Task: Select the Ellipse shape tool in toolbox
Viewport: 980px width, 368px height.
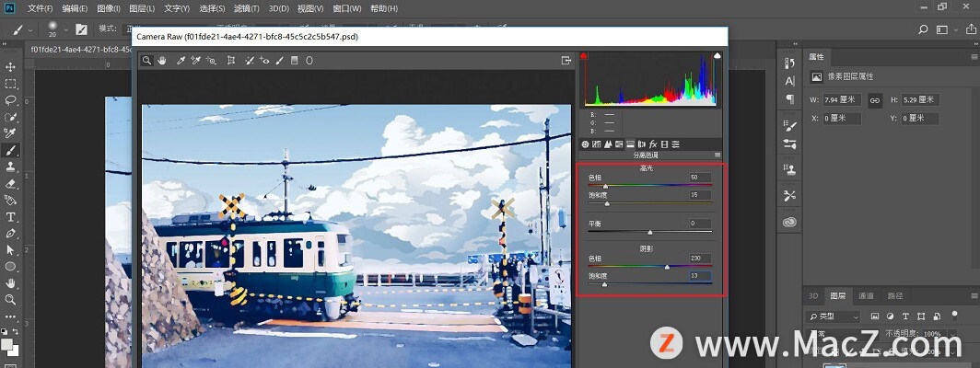Action: [11, 267]
